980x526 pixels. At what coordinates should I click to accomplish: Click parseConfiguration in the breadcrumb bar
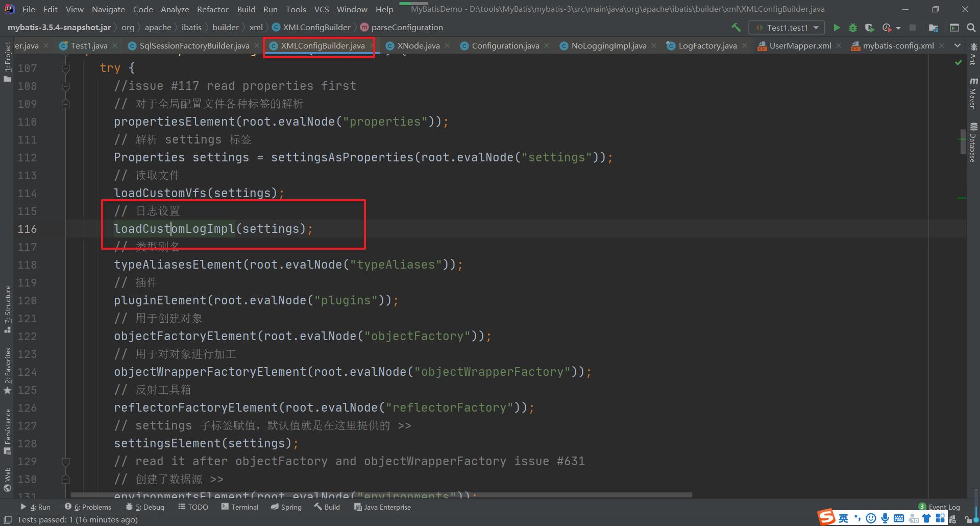(401, 28)
